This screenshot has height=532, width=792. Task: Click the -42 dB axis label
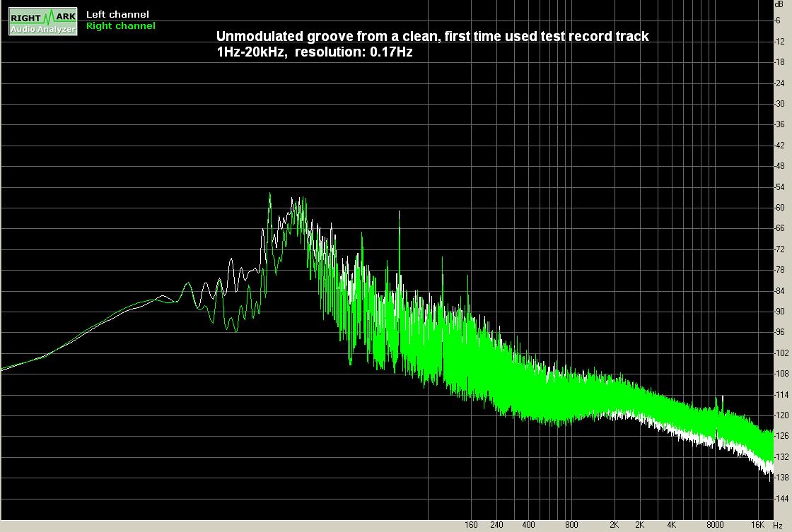pyautogui.click(x=780, y=146)
